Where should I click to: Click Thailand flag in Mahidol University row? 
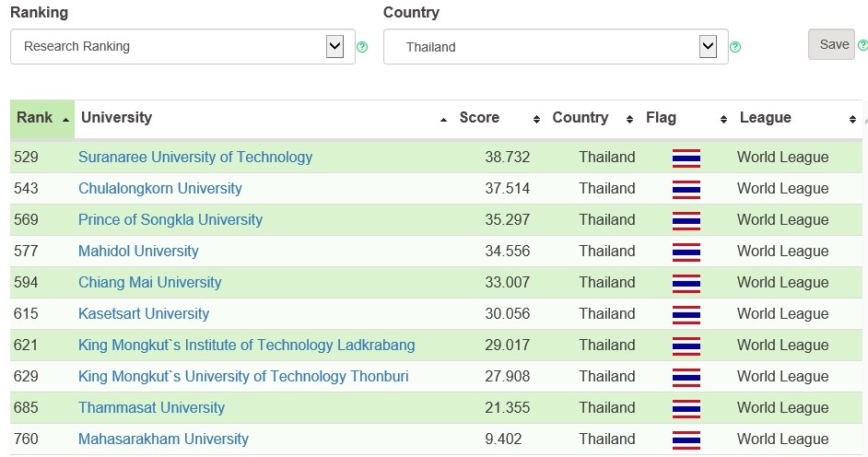(686, 252)
